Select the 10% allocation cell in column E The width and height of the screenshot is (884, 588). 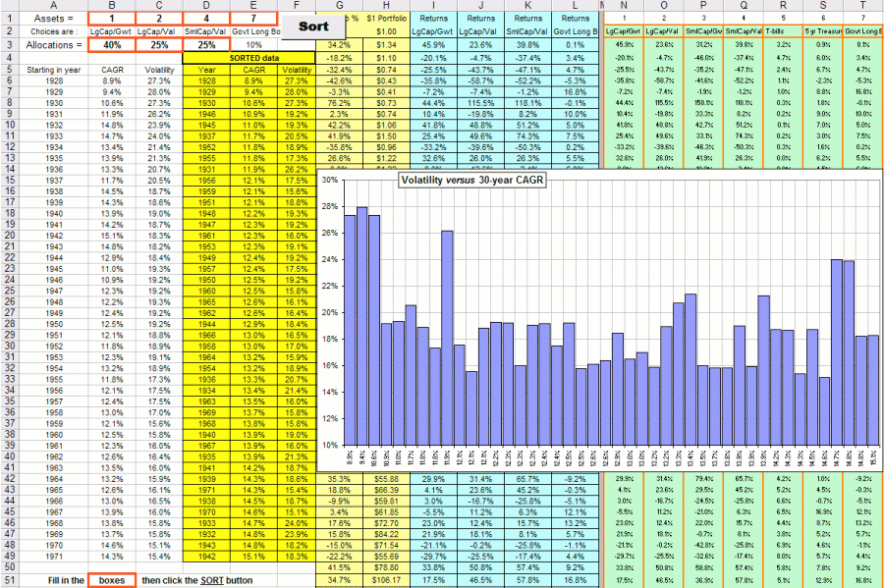[x=253, y=45]
